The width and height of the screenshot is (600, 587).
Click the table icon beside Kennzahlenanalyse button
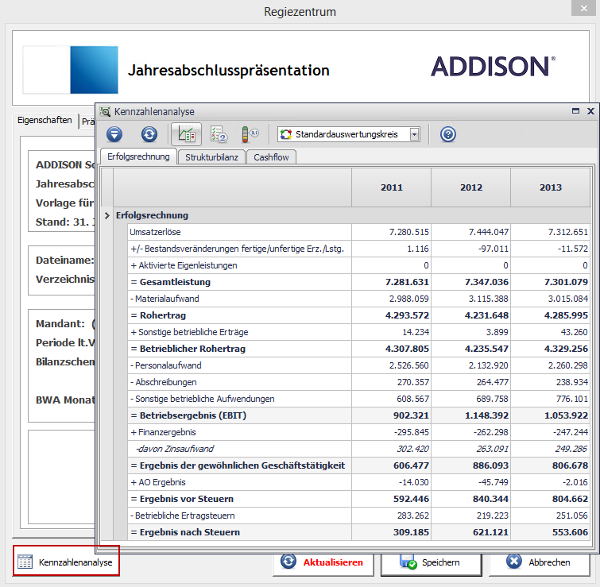pos(25,562)
